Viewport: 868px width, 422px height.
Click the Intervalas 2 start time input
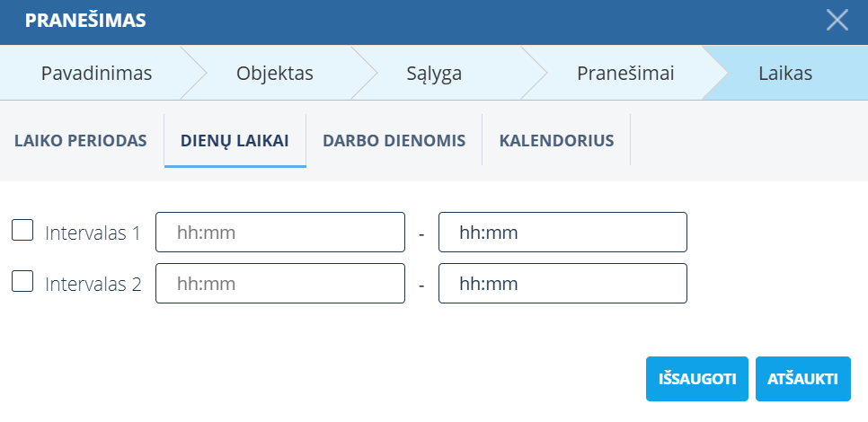point(280,284)
